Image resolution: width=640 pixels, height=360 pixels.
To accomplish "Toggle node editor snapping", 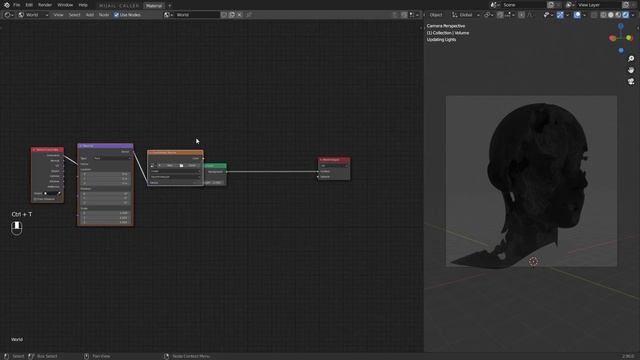I will 404,15.
